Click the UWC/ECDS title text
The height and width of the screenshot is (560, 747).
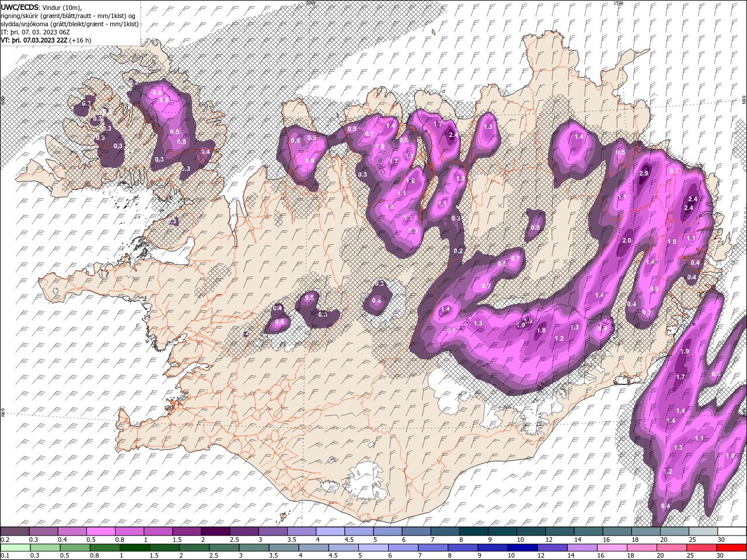tap(20, 7)
